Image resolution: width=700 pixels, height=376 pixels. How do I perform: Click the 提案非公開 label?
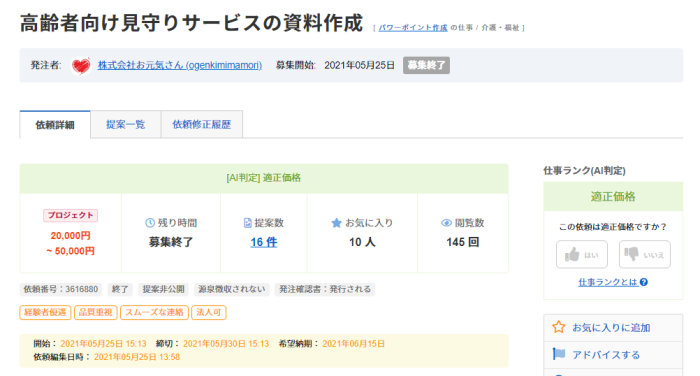(163, 289)
